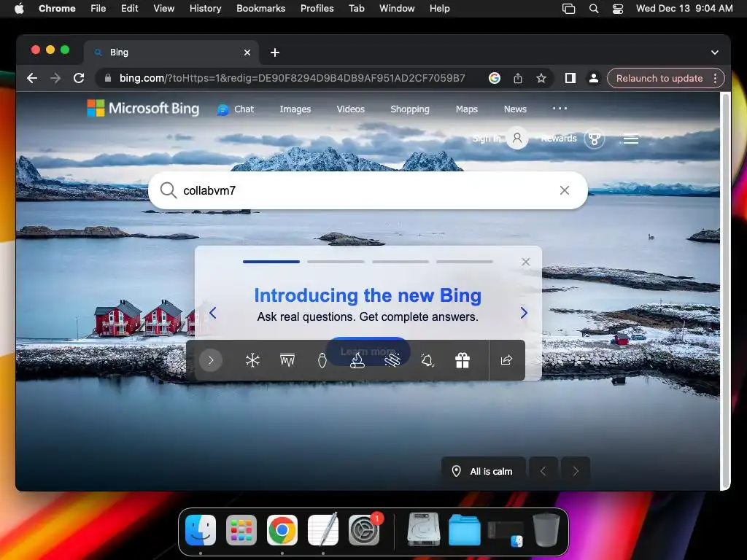This screenshot has width=747, height=560.
Task: Open Finder from the Dock
Action: (x=201, y=530)
